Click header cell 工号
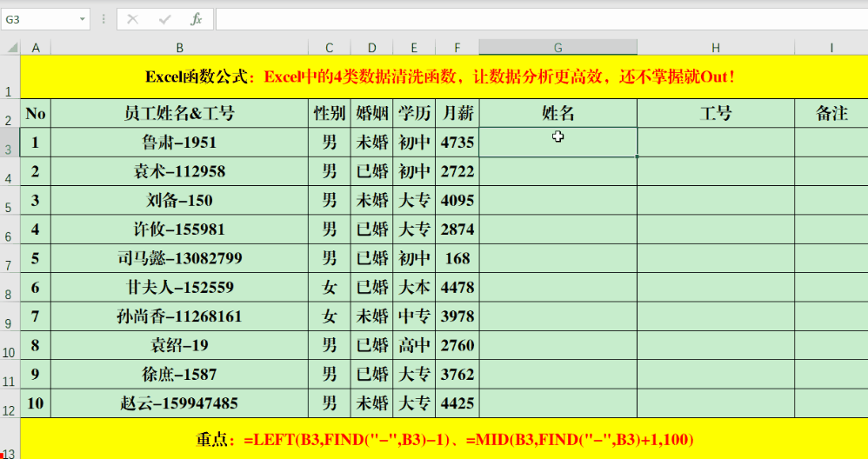Image resolution: width=868 pixels, height=459 pixels. click(716, 113)
